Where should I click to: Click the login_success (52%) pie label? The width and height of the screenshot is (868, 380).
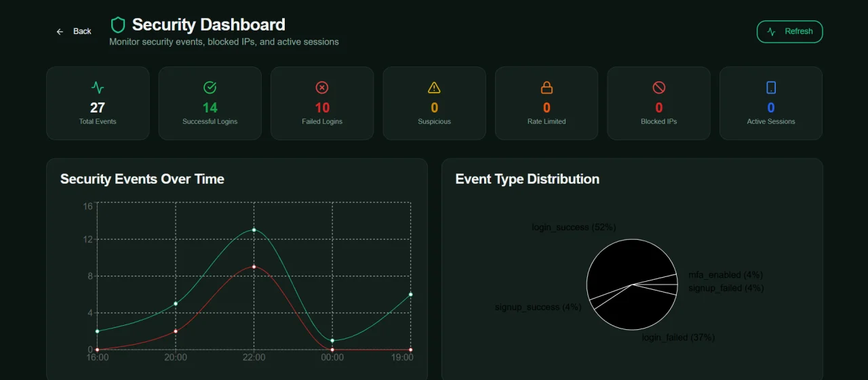[x=574, y=228]
